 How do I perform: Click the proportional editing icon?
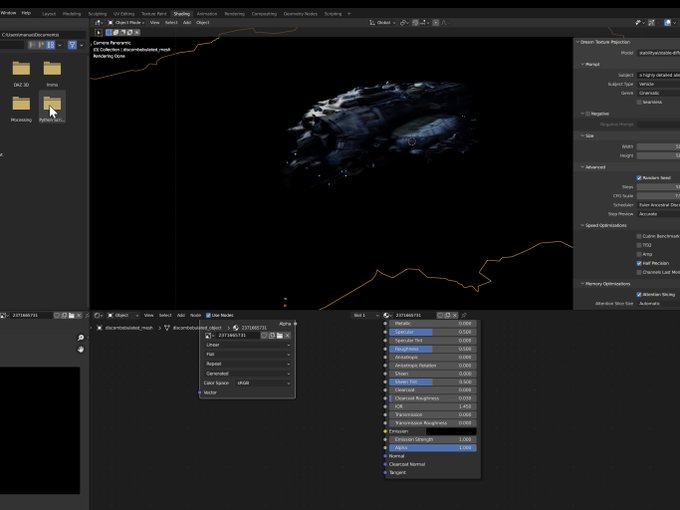tap(436, 23)
